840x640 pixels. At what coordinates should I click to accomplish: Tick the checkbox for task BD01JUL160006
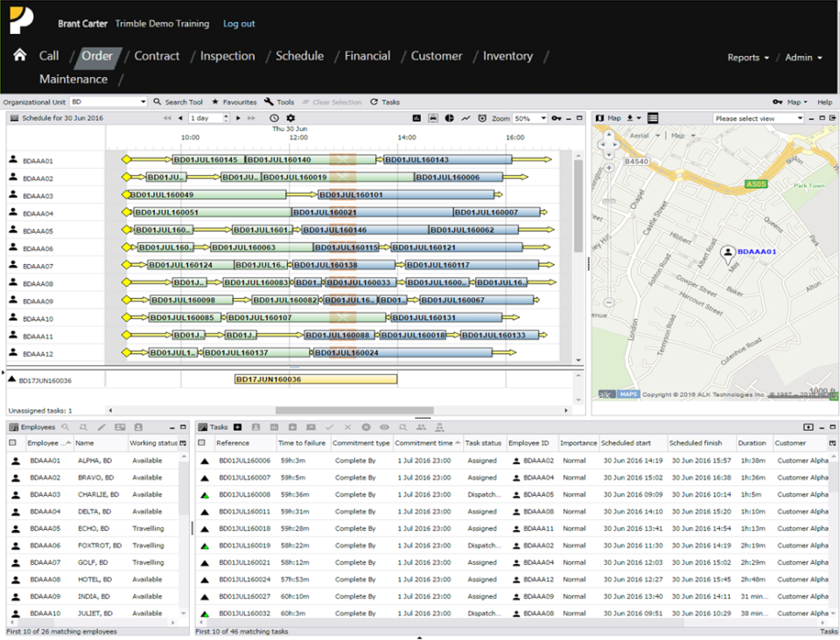click(202, 461)
